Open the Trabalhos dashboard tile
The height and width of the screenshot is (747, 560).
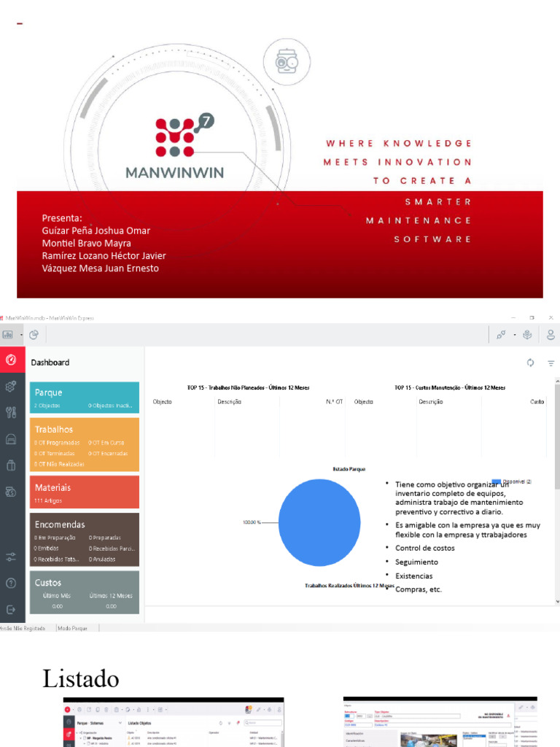(85, 444)
